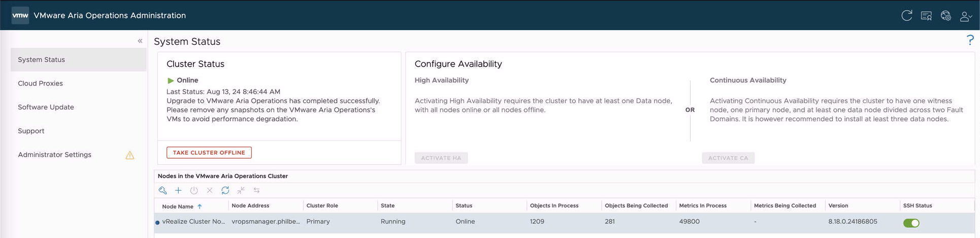Click the Online status cell in node row
This screenshot has width=980, height=238.
(465, 222)
